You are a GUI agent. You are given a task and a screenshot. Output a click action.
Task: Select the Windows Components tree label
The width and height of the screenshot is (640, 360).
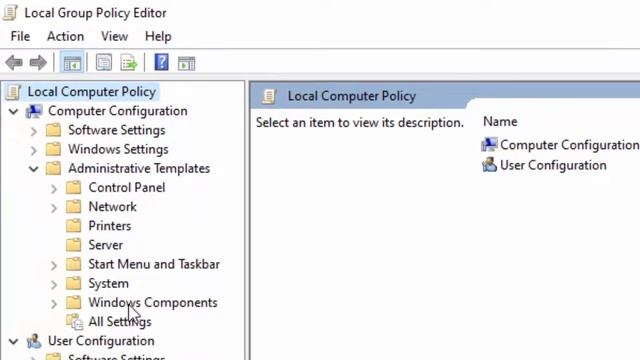[x=153, y=302]
